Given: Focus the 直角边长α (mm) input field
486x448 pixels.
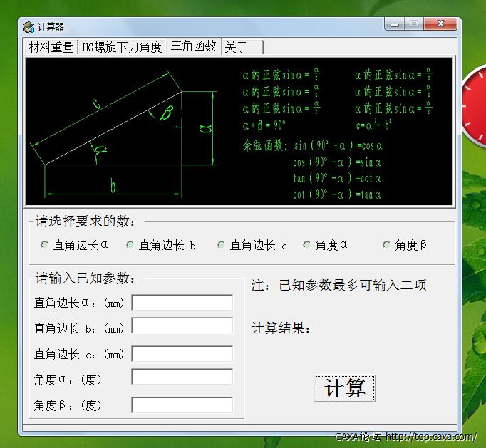Looking at the screenshot, I should point(182,303).
